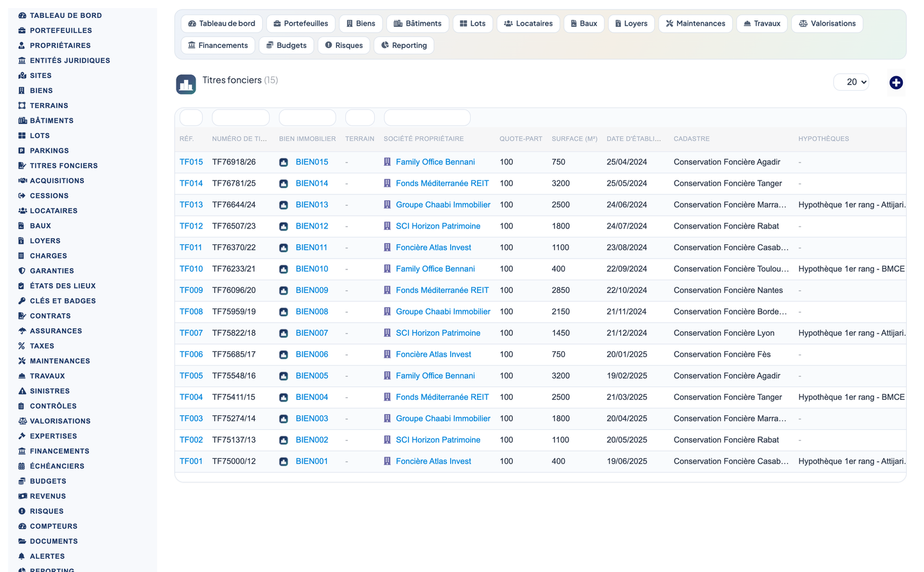Open Family Office Bennani link in TF005 row
This screenshot has height=572, width=924.
[435, 376]
